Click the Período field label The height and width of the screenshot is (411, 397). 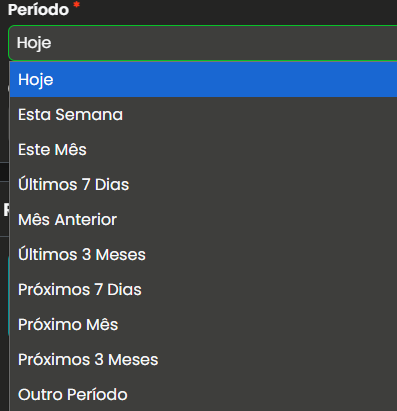38,10
